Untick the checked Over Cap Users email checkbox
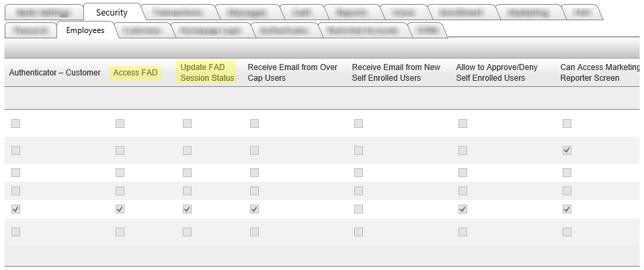Viewport: 644px width, 270px height. tap(254, 209)
